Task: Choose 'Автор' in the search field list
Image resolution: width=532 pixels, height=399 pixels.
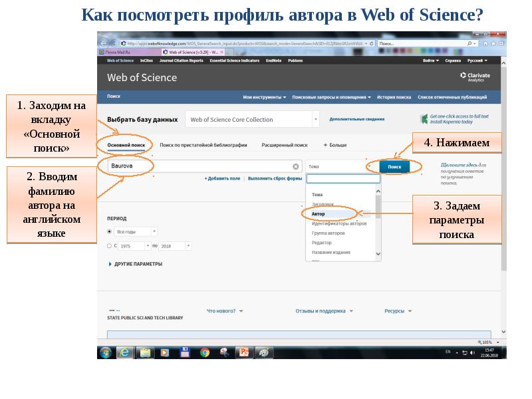Action: (319, 214)
